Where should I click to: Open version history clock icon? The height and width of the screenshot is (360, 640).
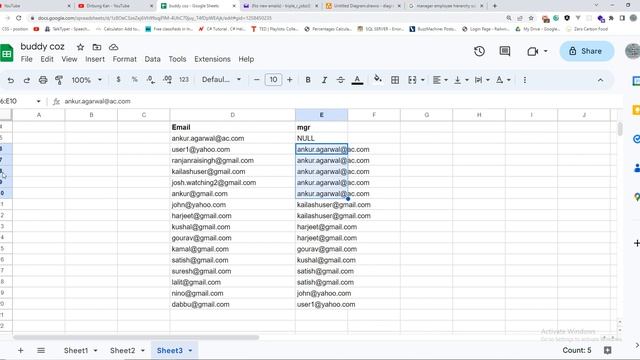pos(479,51)
